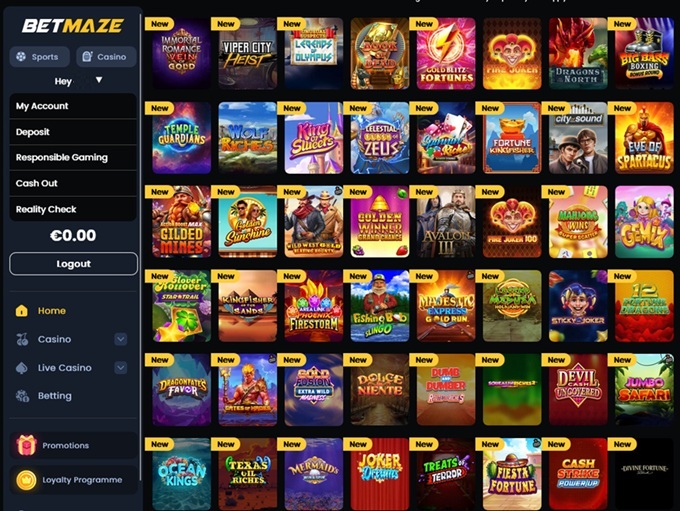Select Cash Out menu item

(73, 183)
